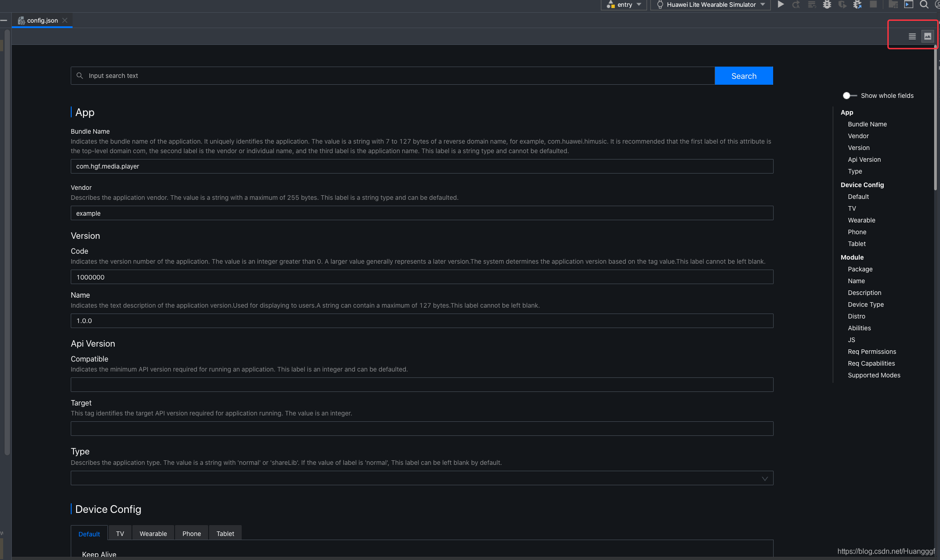
Task: Click the run with coverage icon
Action: (843, 5)
